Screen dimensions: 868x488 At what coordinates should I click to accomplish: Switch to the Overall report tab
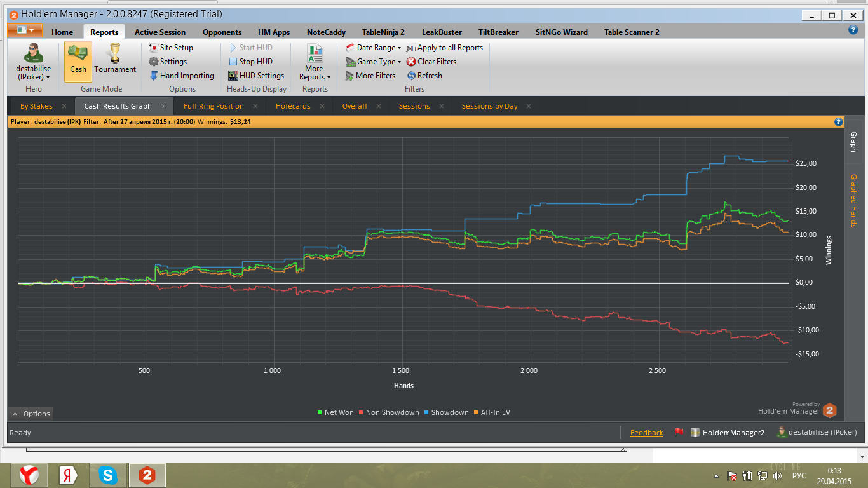(x=355, y=106)
